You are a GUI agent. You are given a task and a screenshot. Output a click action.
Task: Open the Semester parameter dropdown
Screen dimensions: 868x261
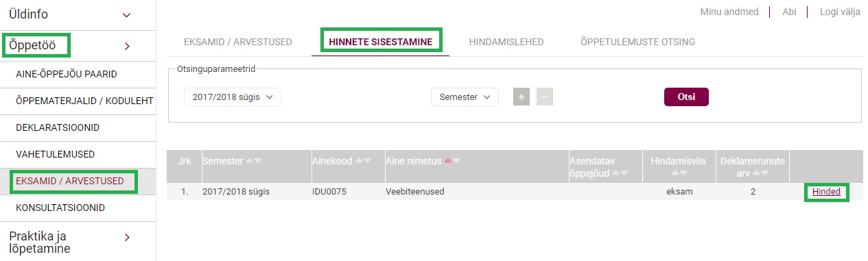(465, 97)
